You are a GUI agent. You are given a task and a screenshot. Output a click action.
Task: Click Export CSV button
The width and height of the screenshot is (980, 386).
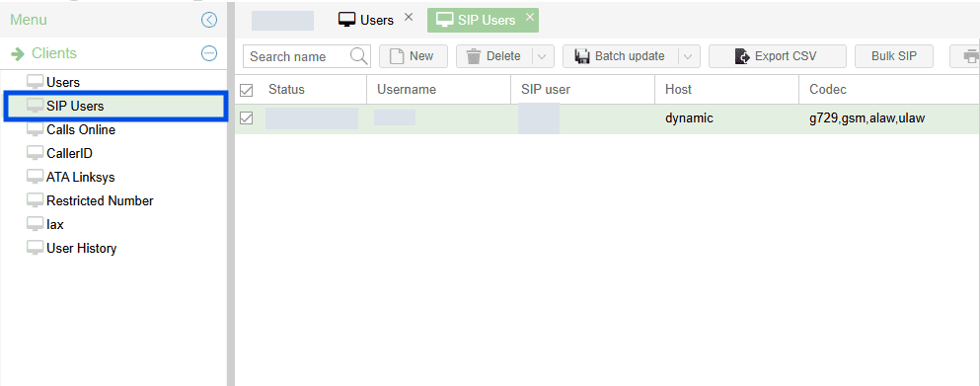click(777, 56)
